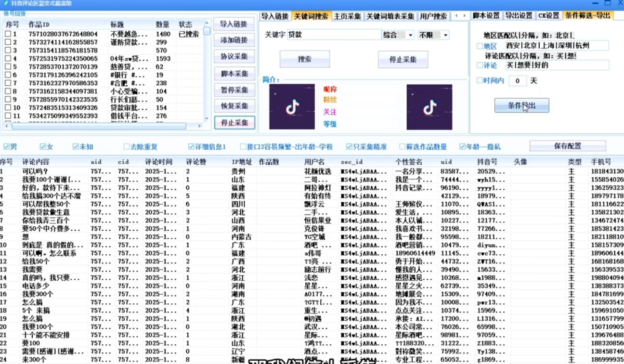Toggle the 详细信息1 checkbox
The height and width of the screenshot is (364, 624).
[191, 146]
